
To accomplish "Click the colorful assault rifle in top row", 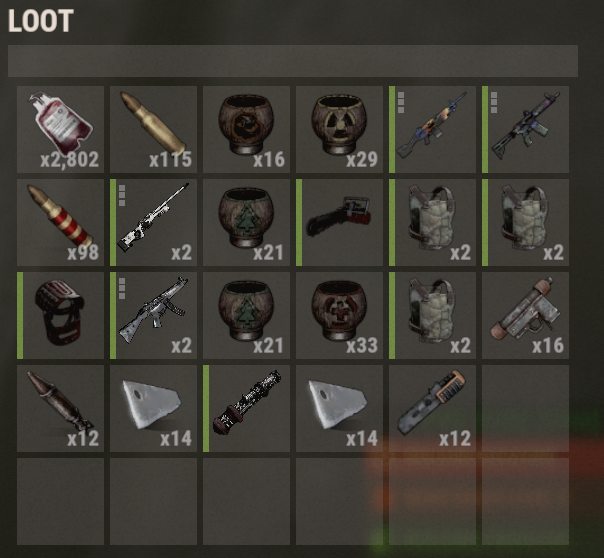I will [x=433, y=129].
